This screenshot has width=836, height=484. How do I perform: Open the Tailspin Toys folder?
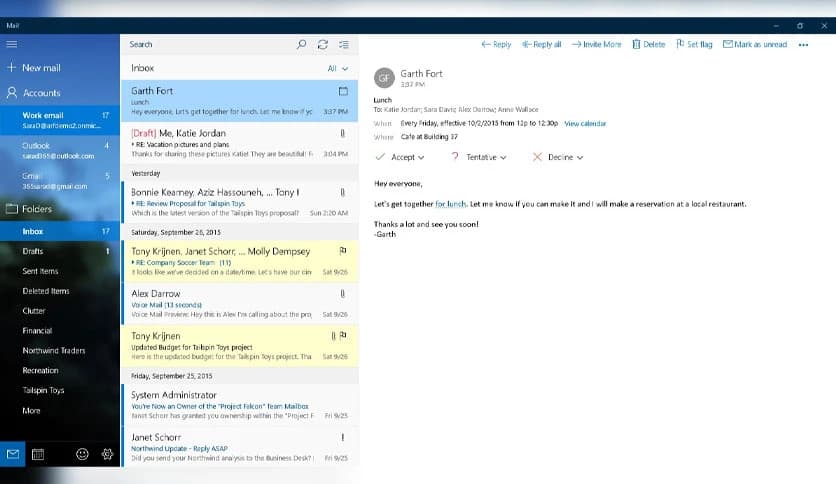pos(60,390)
